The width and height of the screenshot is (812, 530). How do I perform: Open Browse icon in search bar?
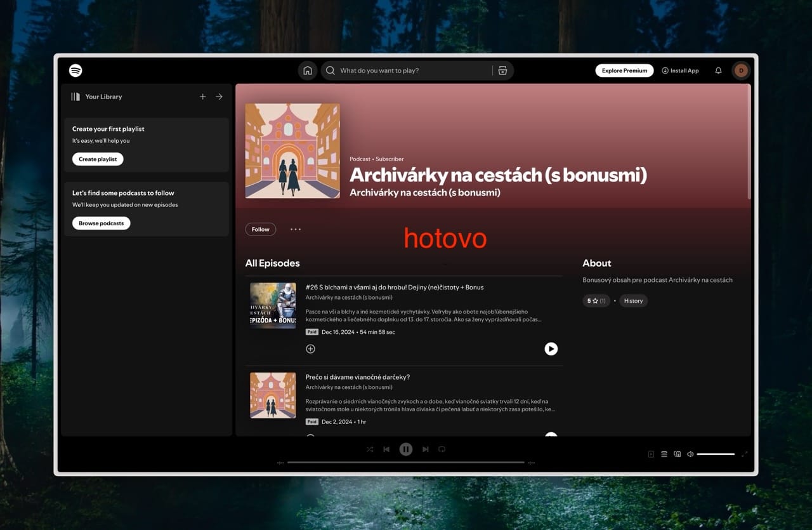(x=502, y=70)
